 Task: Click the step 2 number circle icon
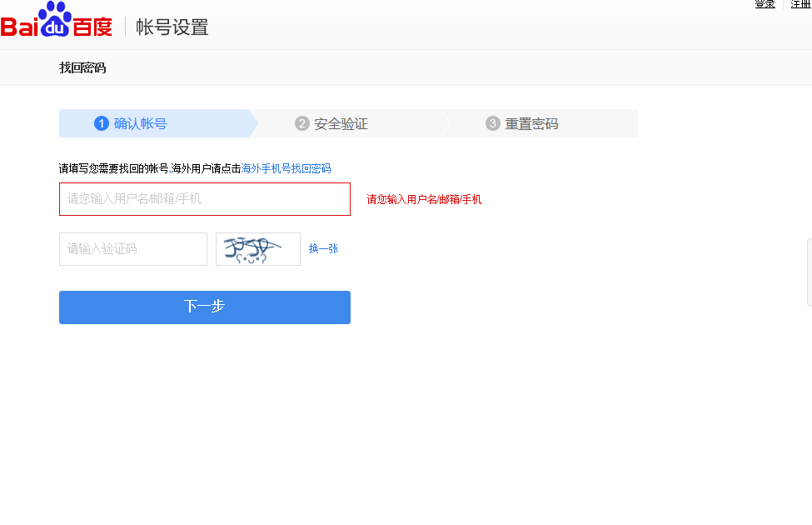click(x=302, y=123)
